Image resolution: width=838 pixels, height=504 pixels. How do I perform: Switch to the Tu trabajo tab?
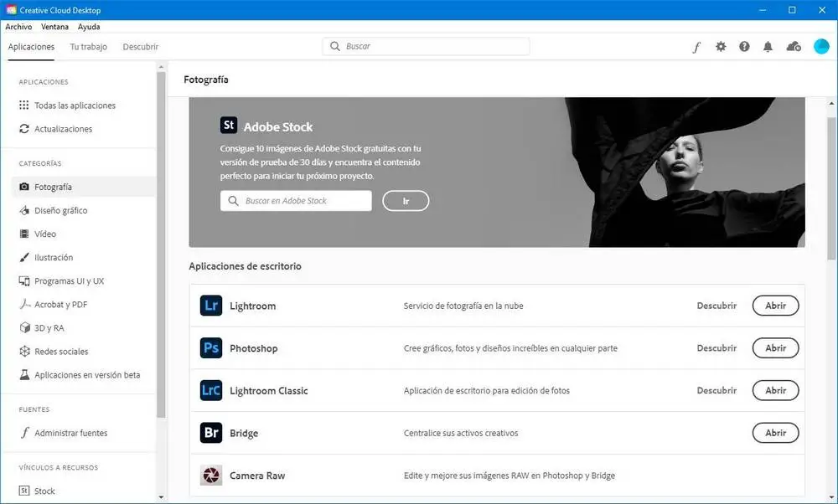point(89,47)
